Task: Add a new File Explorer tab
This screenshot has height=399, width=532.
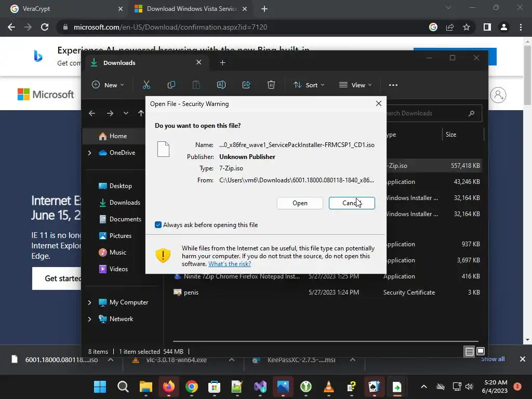Action: [222, 63]
